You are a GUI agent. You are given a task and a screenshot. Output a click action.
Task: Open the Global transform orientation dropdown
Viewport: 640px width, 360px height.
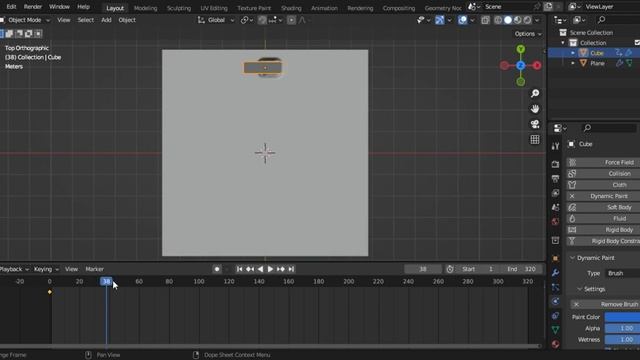click(x=216, y=20)
